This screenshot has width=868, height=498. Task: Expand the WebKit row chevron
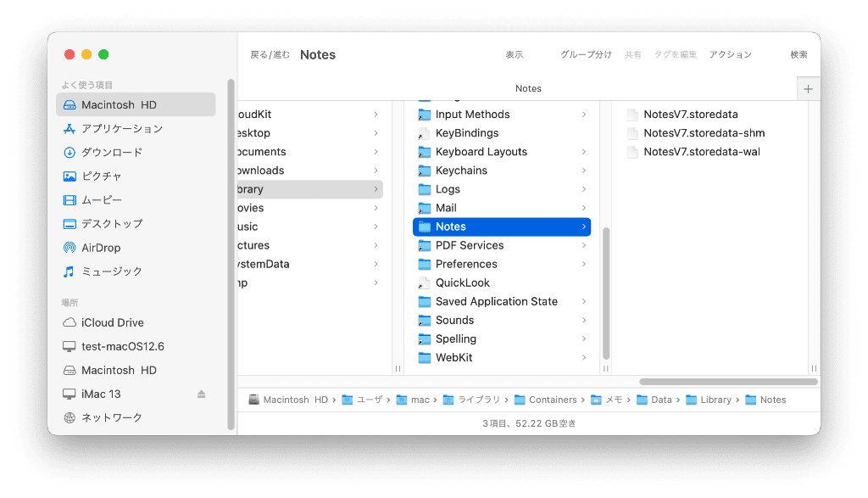(584, 358)
